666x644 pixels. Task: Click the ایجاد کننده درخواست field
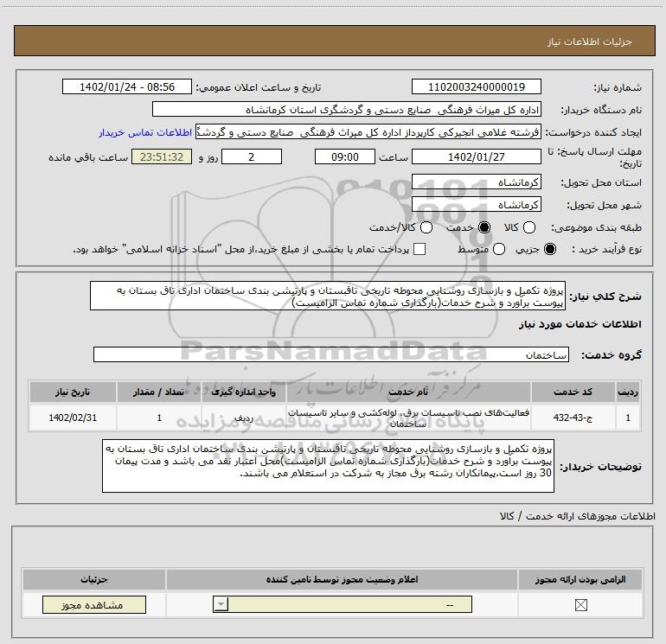pos(368,132)
